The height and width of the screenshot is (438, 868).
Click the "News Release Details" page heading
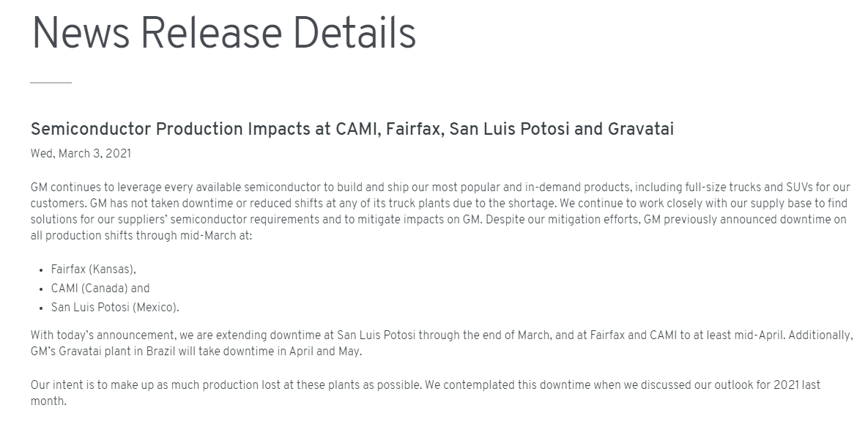(x=223, y=33)
